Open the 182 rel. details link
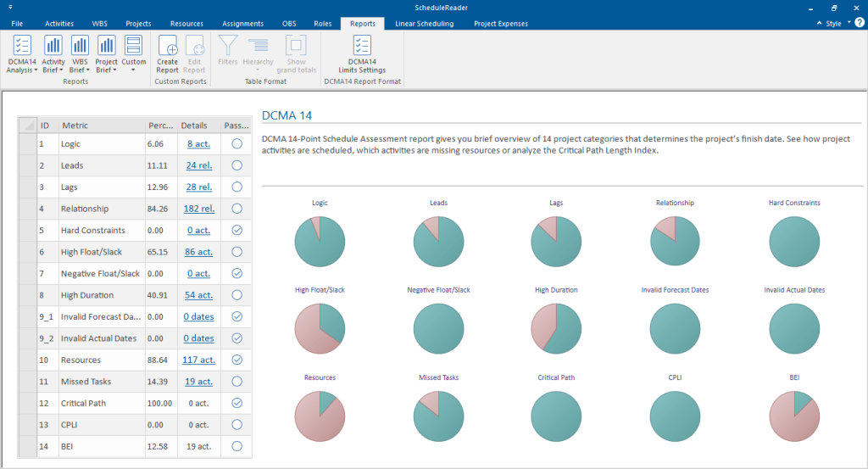 click(199, 209)
